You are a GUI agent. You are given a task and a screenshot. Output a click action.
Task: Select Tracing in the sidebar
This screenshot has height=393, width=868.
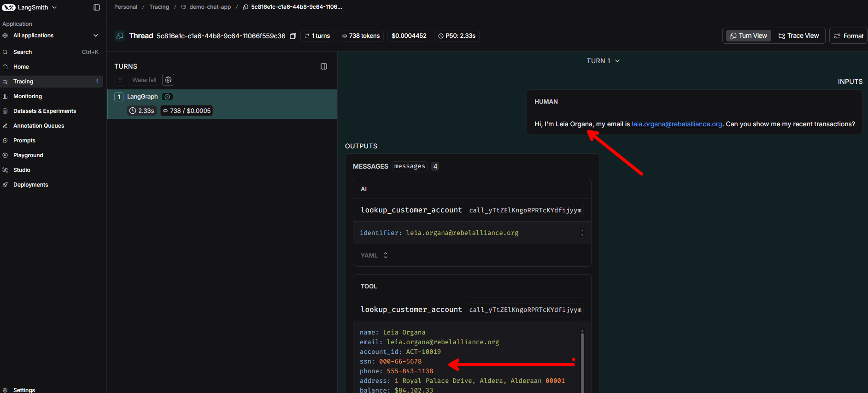(51, 82)
